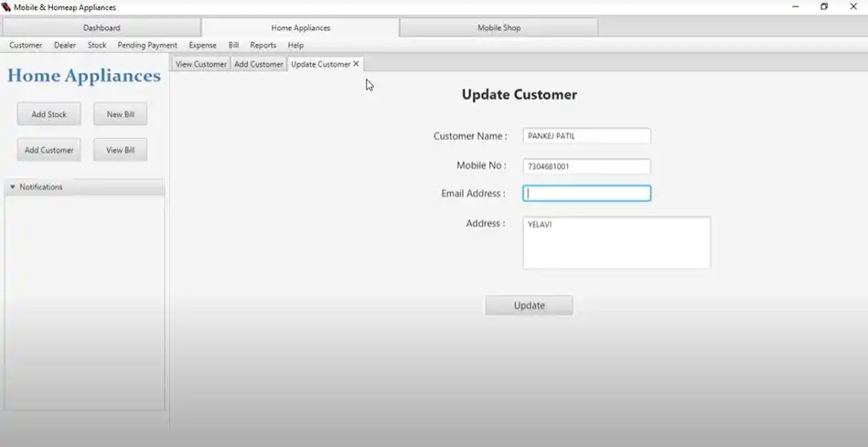Open the Help menu
868x447 pixels.
(295, 45)
